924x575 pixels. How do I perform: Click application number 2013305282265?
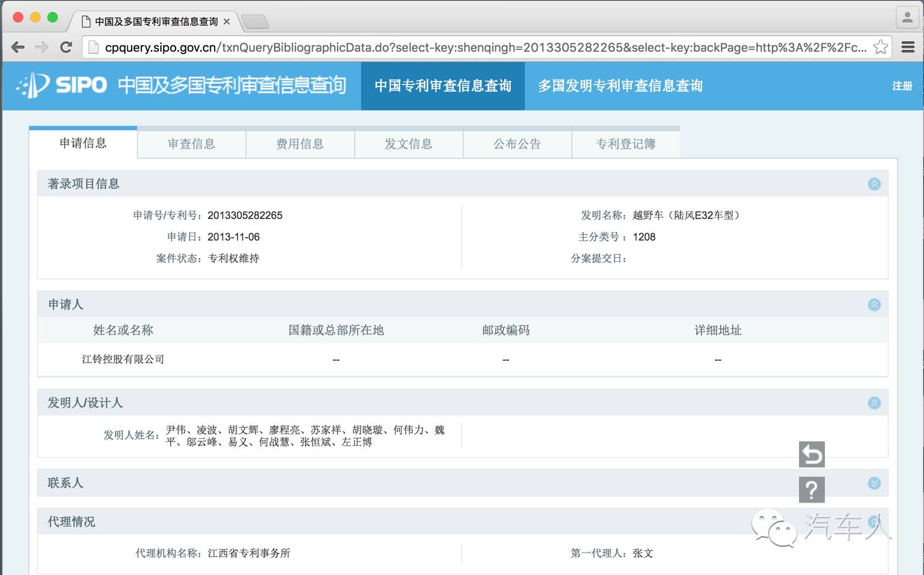pos(245,215)
